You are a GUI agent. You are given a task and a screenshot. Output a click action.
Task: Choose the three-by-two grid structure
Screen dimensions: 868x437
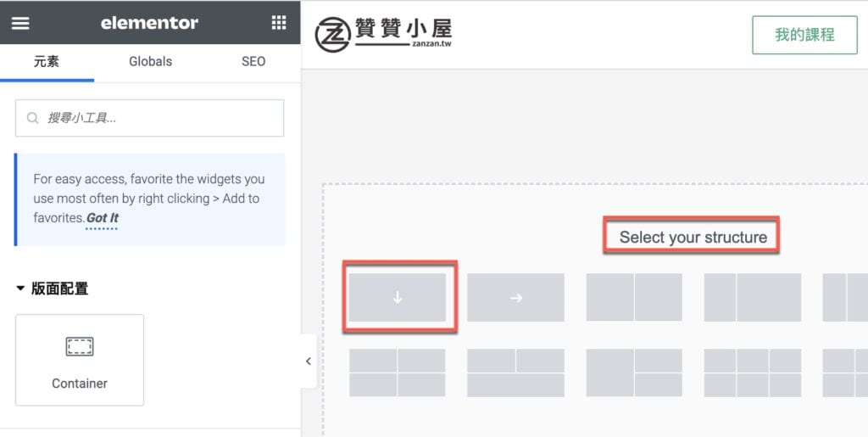coord(753,373)
